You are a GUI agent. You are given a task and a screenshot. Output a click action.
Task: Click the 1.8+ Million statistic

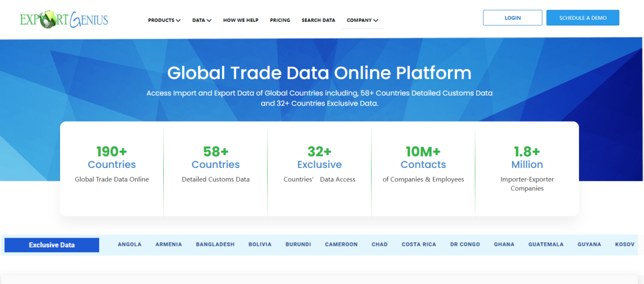(x=527, y=157)
